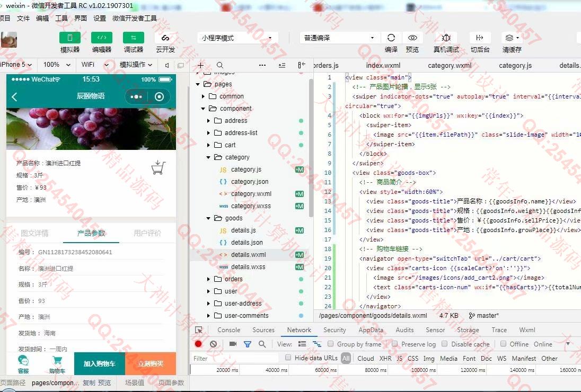
Task: Detach the simulator window icon
Action: (181, 65)
